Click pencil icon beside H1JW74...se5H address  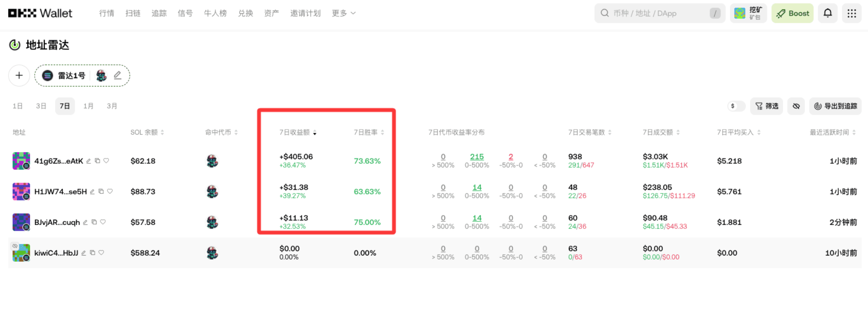[x=92, y=192]
